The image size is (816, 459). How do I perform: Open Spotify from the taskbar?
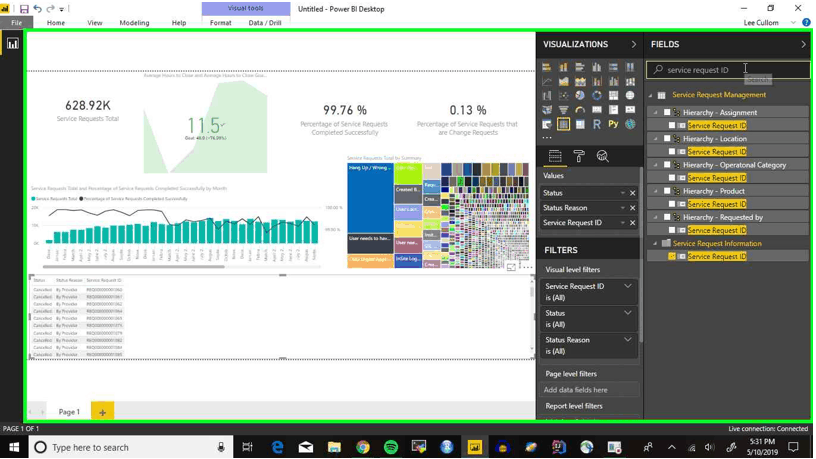pos(391,447)
